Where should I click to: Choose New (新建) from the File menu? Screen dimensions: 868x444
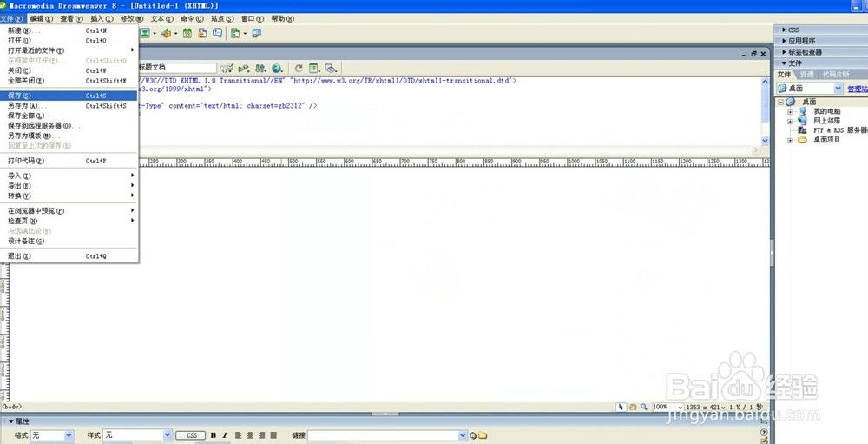click(x=69, y=30)
